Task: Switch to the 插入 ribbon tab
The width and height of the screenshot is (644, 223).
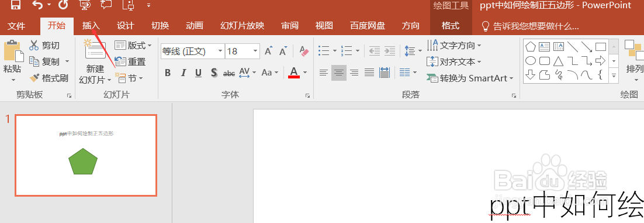Action: click(x=91, y=26)
